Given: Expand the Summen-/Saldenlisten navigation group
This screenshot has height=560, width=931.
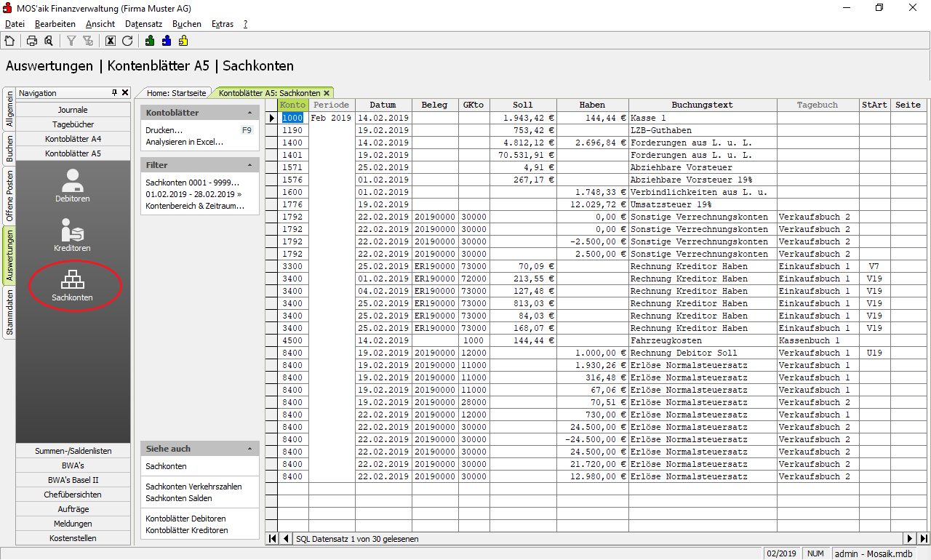Looking at the screenshot, I should [73, 451].
